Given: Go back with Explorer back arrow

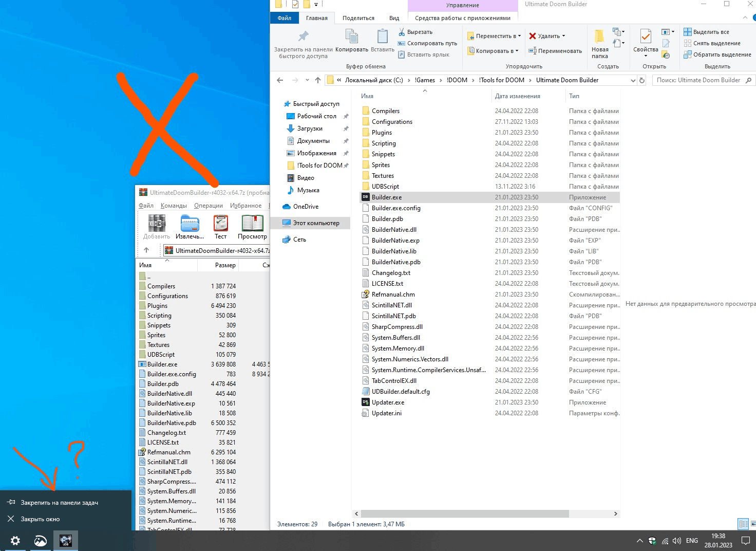Looking at the screenshot, I should click(x=280, y=80).
